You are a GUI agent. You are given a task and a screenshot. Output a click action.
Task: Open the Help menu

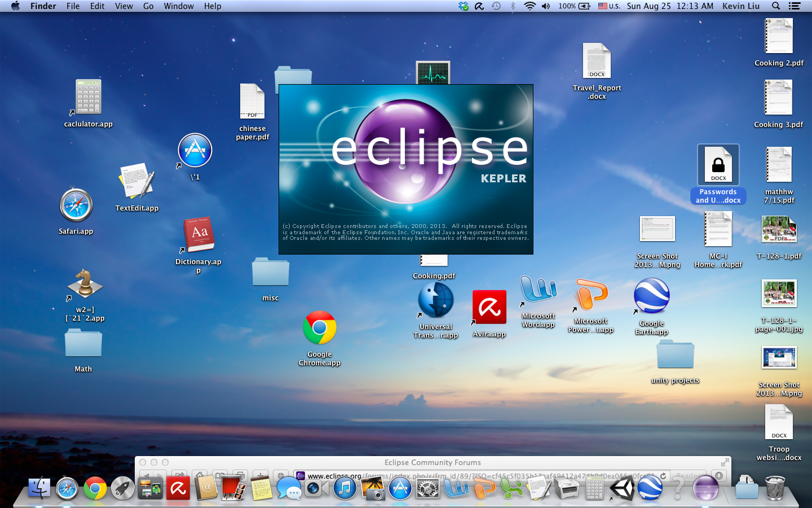[x=213, y=6]
